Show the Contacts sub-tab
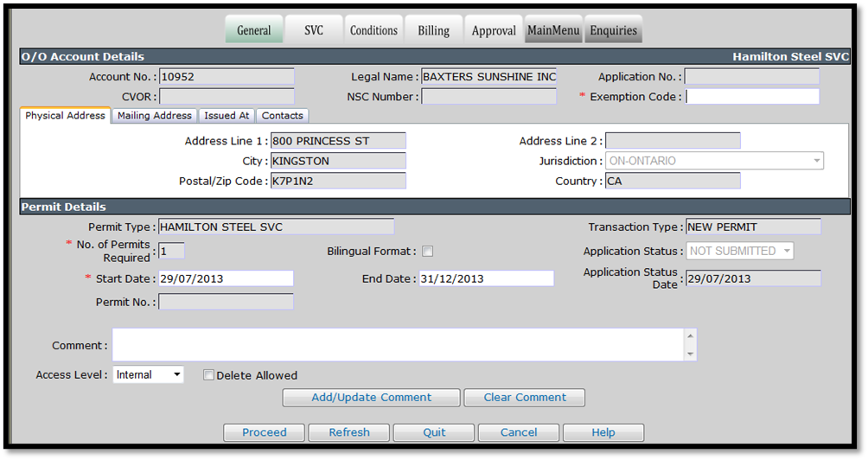Viewport: 868px width, 460px height. point(283,116)
